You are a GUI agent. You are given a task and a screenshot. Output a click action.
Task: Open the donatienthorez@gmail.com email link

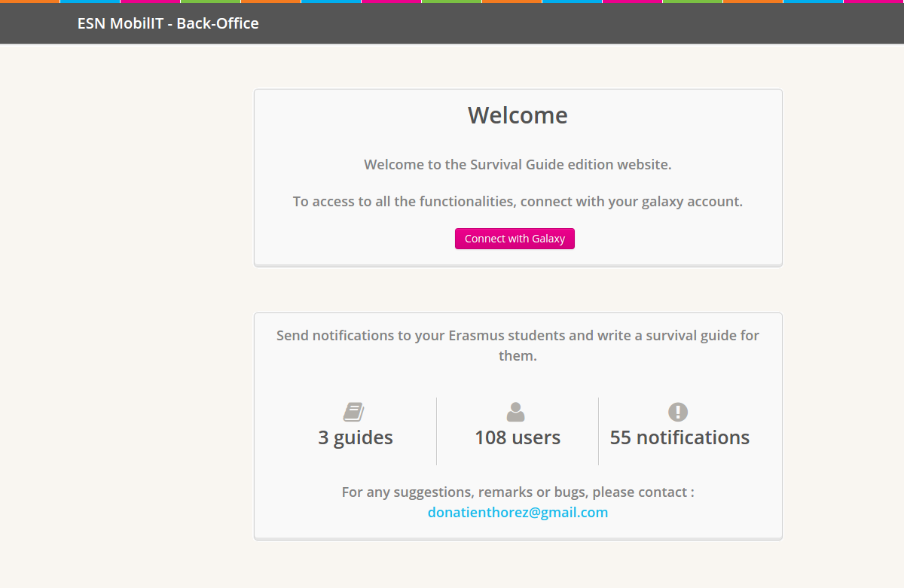518,513
